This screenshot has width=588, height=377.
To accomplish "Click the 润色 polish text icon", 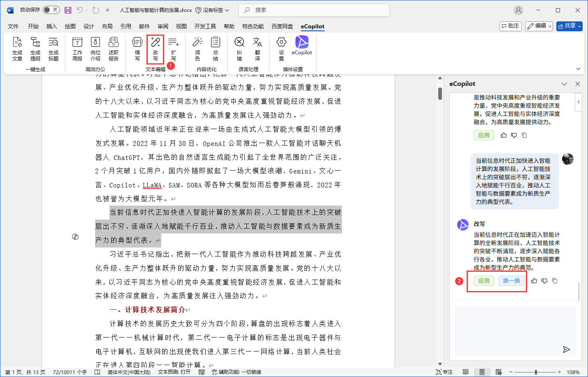I will click(198, 49).
